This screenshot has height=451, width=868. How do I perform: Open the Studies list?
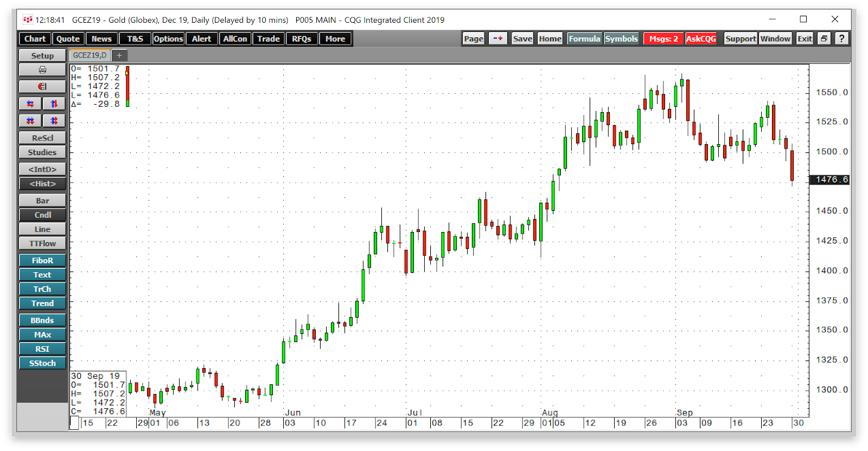click(42, 152)
